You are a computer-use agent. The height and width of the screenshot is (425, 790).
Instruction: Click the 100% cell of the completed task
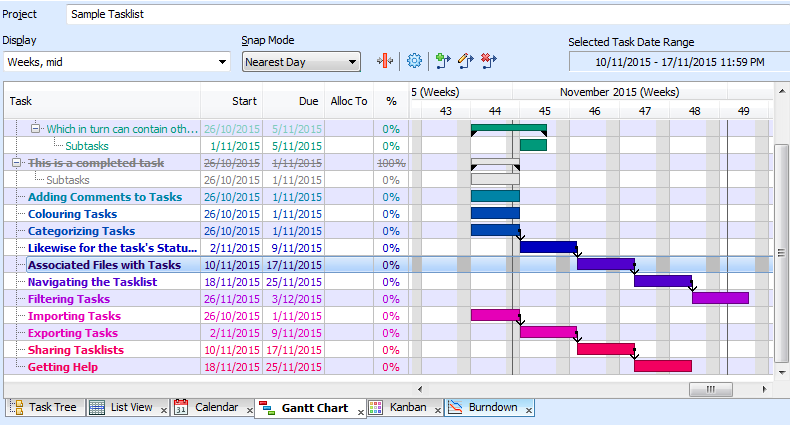[x=391, y=163]
